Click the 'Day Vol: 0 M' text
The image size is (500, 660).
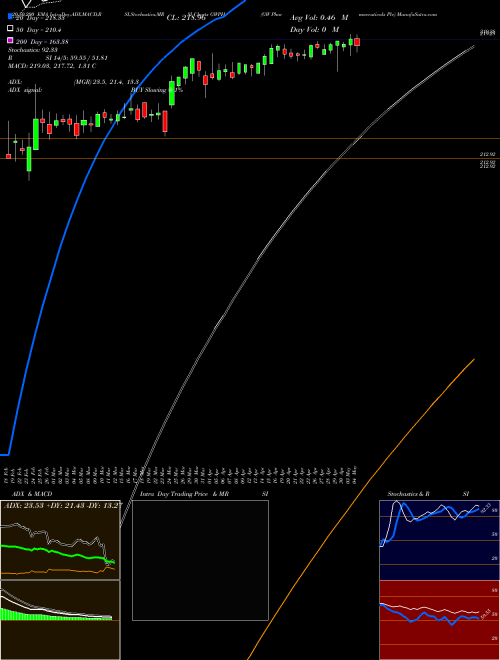coord(314,29)
